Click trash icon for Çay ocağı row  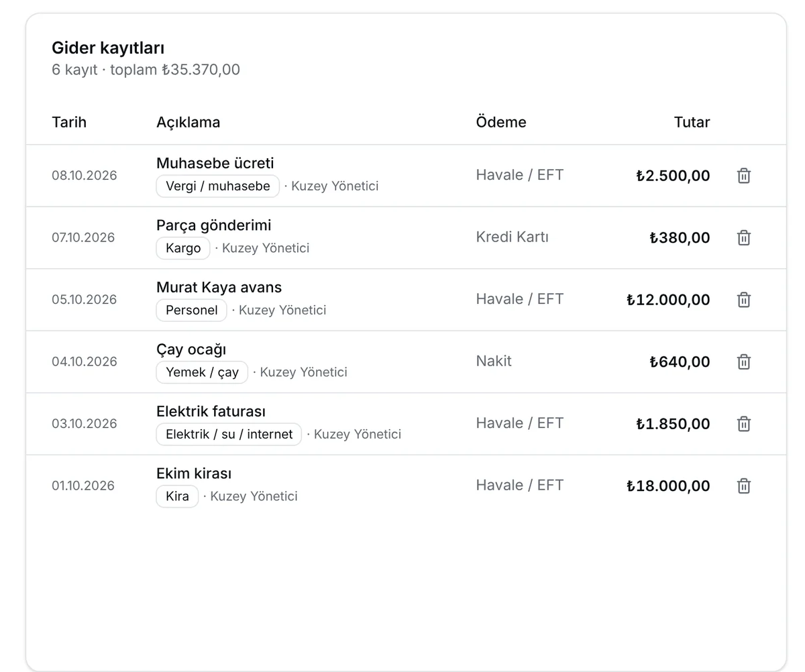coord(743,361)
